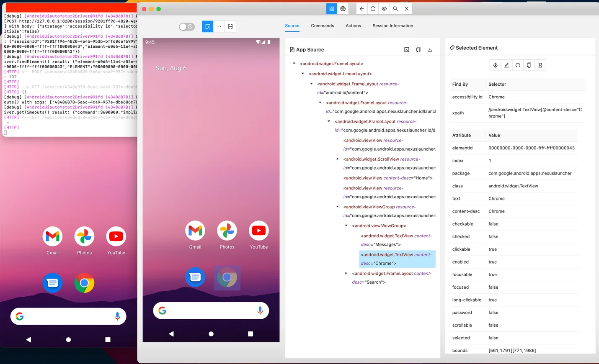Download source as XML file icon
599x364 pixels.
click(x=430, y=50)
